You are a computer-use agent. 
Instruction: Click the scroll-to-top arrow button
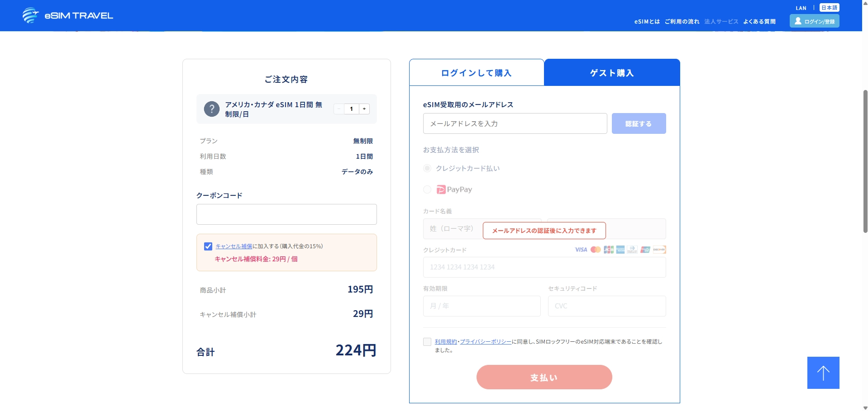(823, 373)
